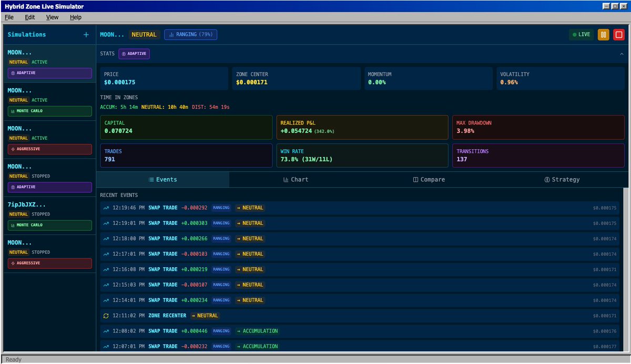631x364 pixels.
Task: Click AGGRESSIVE badge of active MOON simulation
Action: click(x=50, y=149)
